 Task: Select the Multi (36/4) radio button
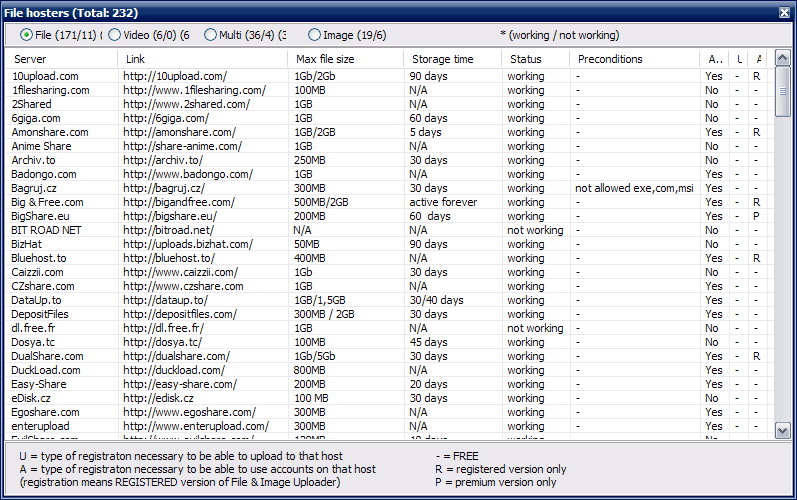point(210,35)
